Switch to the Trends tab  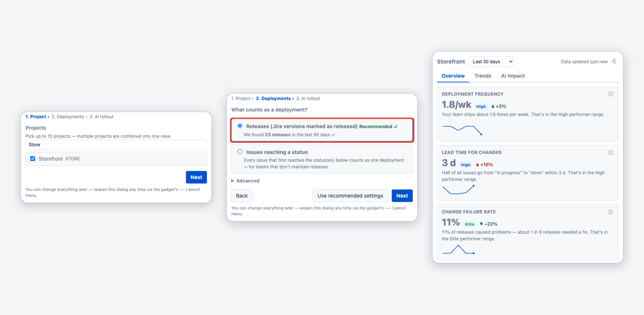click(x=483, y=76)
